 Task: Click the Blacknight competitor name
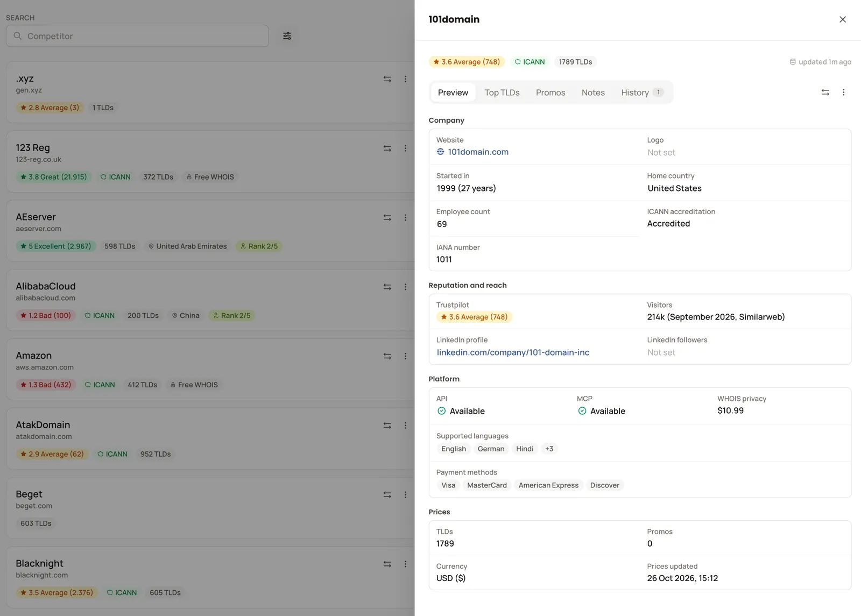coord(39,564)
